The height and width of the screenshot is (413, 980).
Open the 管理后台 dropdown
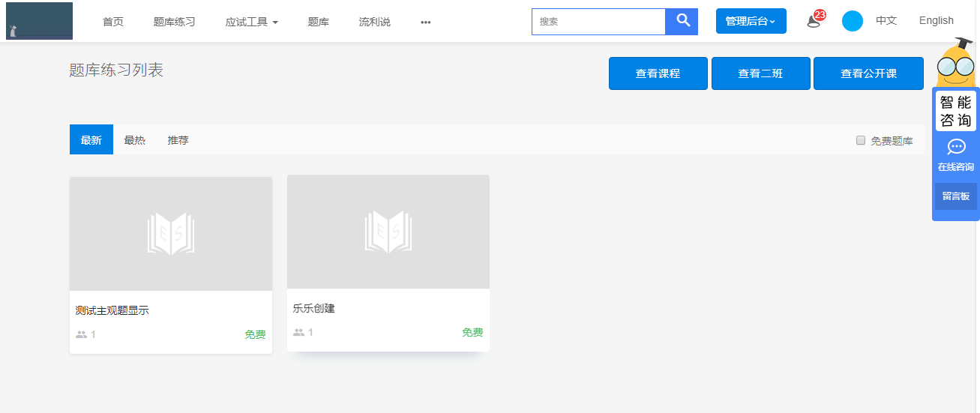coord(751,21)
